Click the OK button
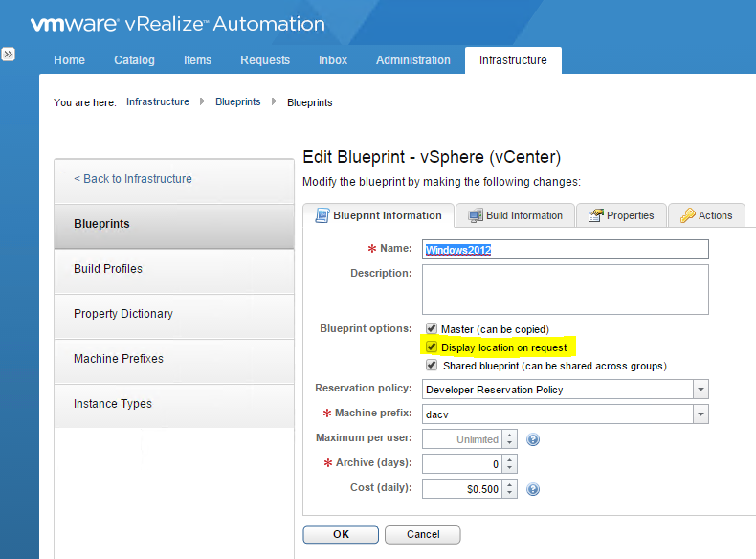Screen dimensions: 756x559 click(x=341, y=534)
